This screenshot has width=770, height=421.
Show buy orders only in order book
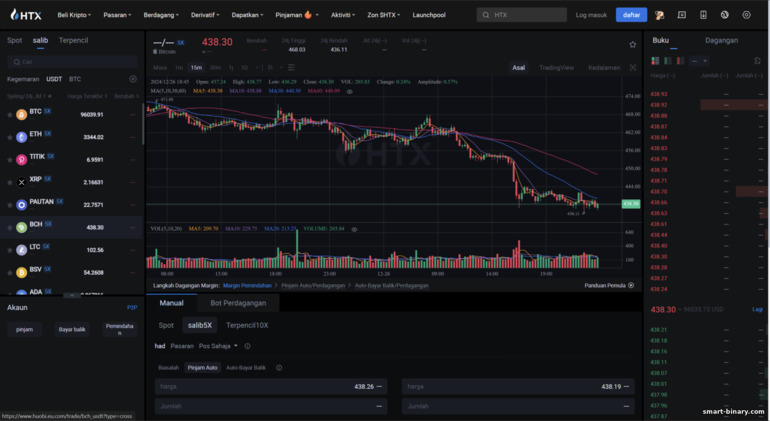point(667,61)
